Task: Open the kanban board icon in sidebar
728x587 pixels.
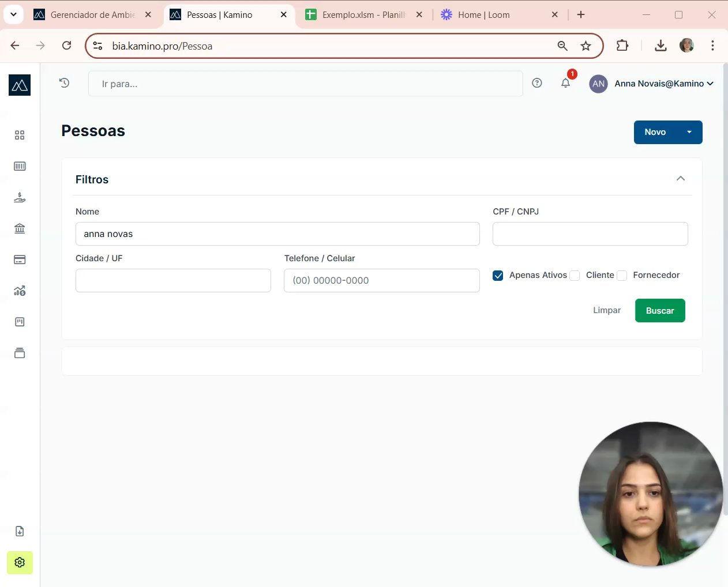Action: point(20,322)
